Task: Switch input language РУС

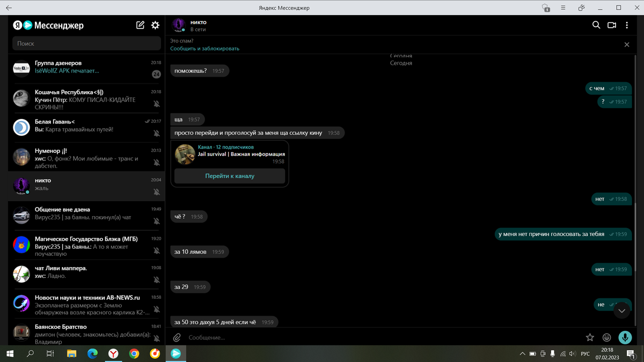Action: tap(586, 354)
